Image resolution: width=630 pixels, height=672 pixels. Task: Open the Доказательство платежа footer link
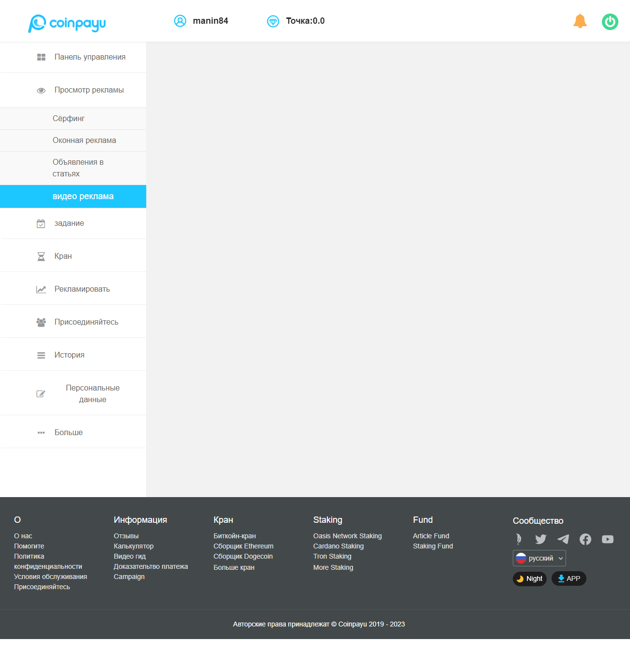(x=151, y=566)
